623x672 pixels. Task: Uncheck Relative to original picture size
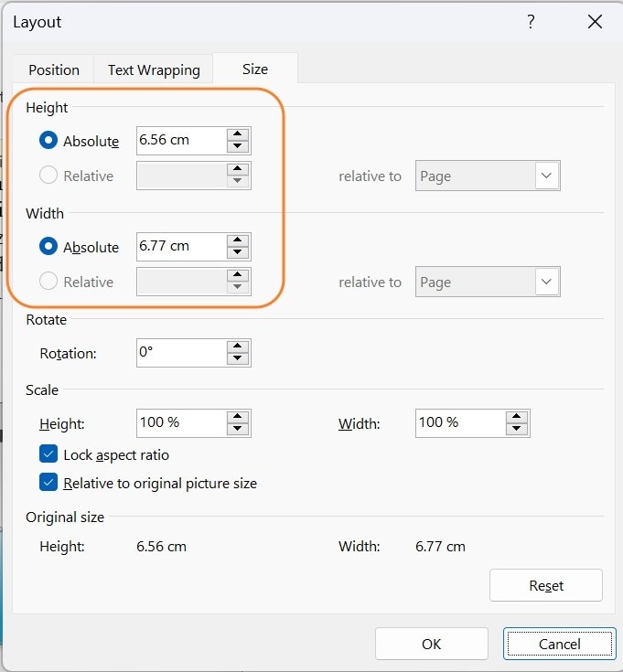click(49, 483)
